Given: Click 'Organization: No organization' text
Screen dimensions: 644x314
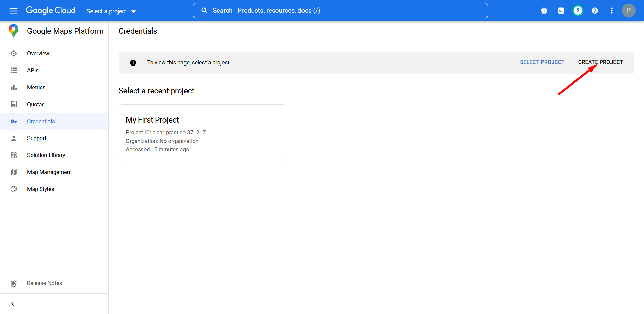Looking at the screenshot, I should click(x=162, y=141).
